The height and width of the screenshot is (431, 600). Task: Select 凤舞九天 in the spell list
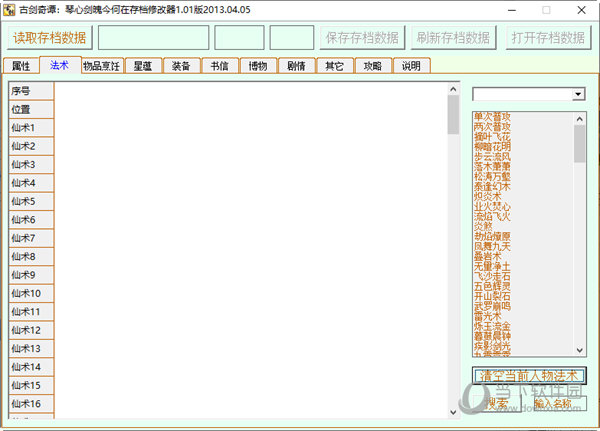click(x=492, y=246)
